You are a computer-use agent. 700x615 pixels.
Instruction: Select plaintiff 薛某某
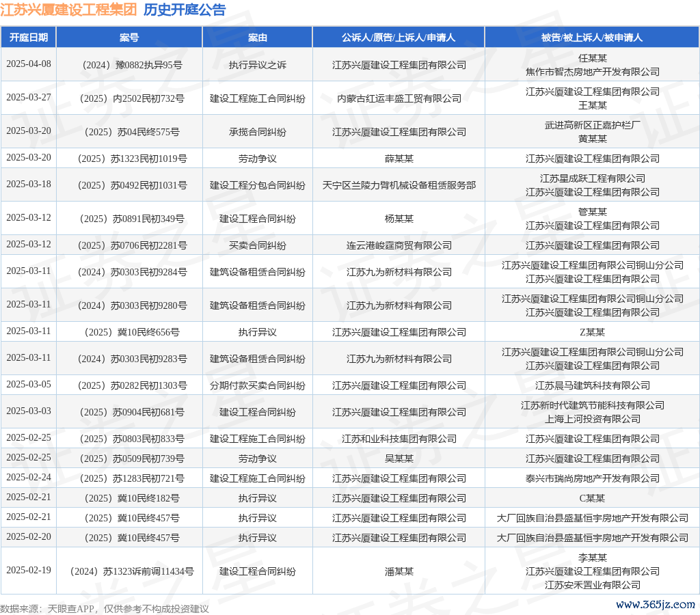[399, 159]
